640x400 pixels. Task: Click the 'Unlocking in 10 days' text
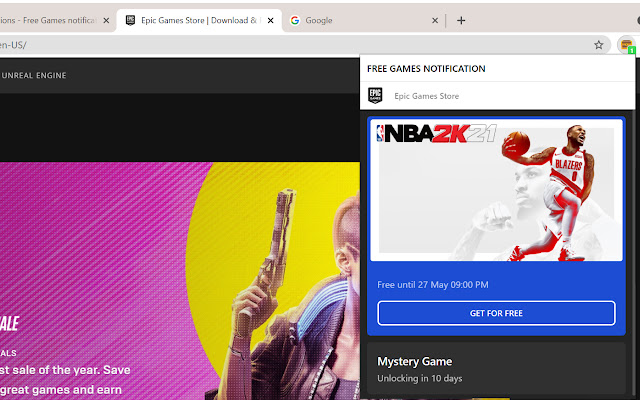pos(420,378)
